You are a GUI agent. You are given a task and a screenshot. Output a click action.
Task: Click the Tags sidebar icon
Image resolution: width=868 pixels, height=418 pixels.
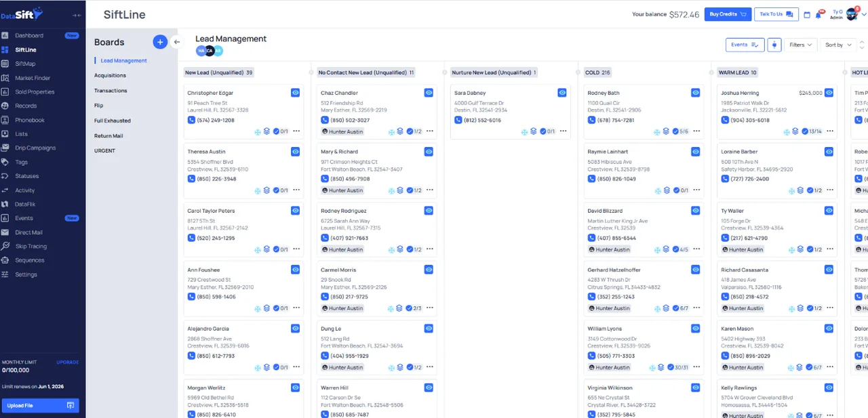[x=5, y=162]
